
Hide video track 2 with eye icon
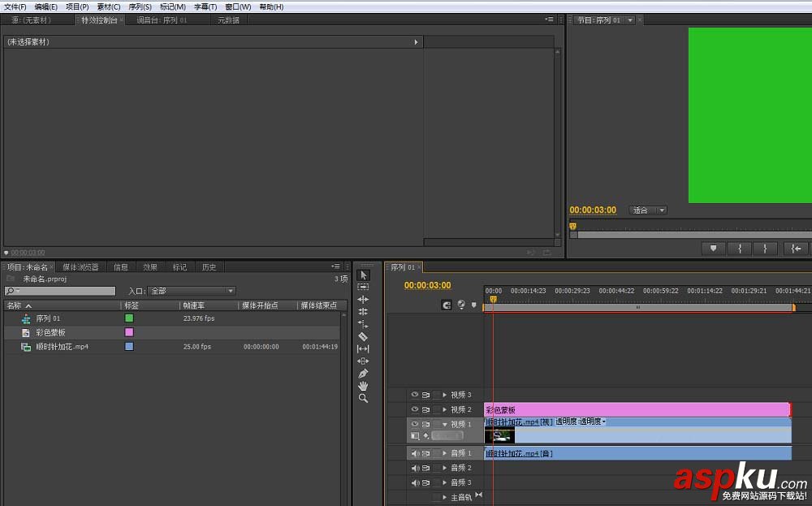pyautogui.click(x=415, y=409)
